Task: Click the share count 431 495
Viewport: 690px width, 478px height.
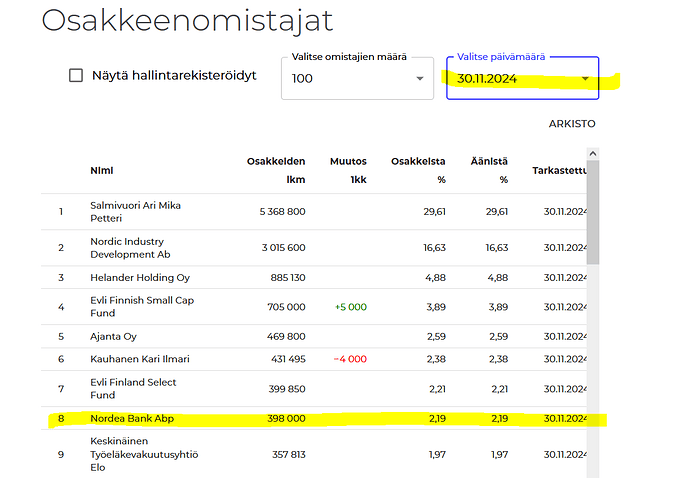Action: pyautogui.click(x=288, y=359)
